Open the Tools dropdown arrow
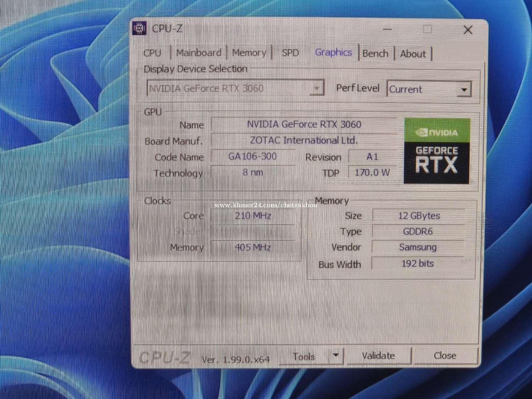532x399 pixels. click(336, 355)
